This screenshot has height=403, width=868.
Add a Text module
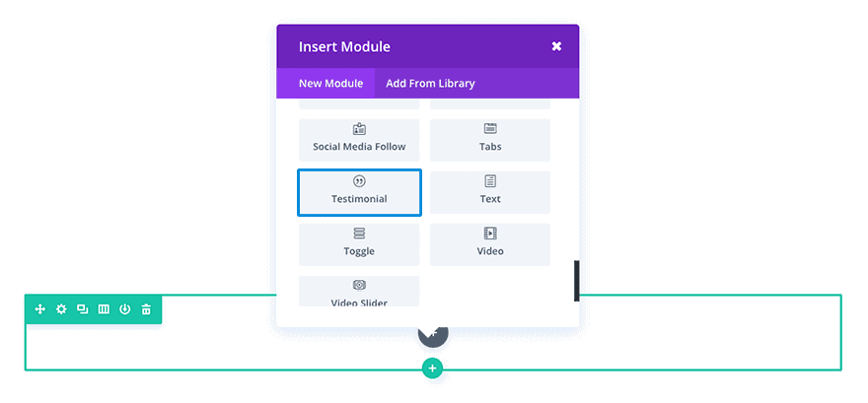(490, 192)
